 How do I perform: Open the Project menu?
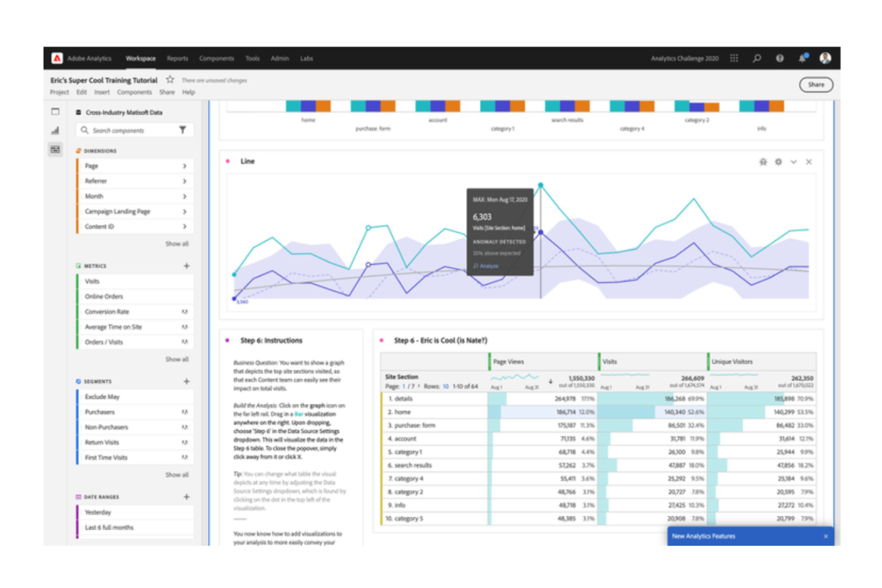point(60,92)
